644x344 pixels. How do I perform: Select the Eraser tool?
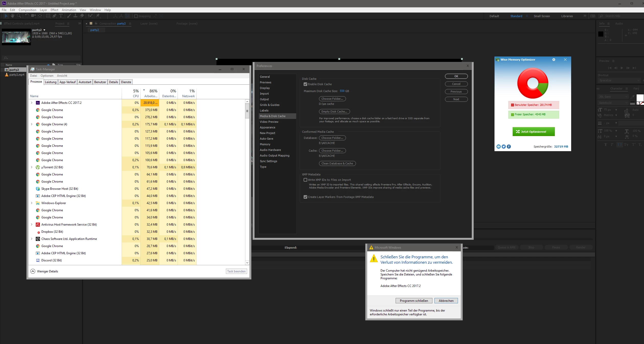pyautogui.click(x=82, y=16)
